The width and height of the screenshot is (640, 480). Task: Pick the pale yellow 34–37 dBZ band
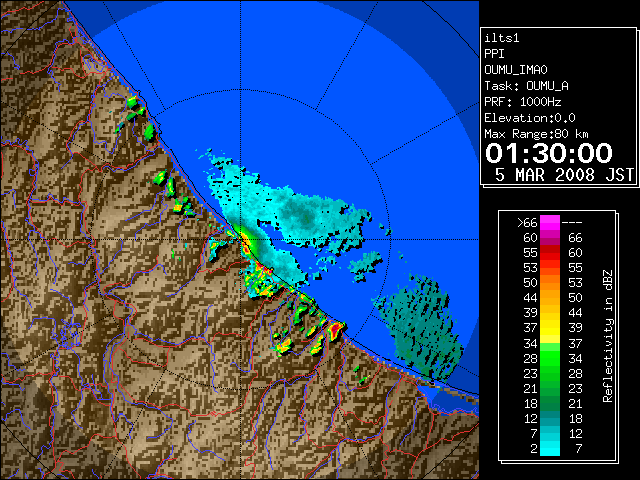click(x=550, y=343)
